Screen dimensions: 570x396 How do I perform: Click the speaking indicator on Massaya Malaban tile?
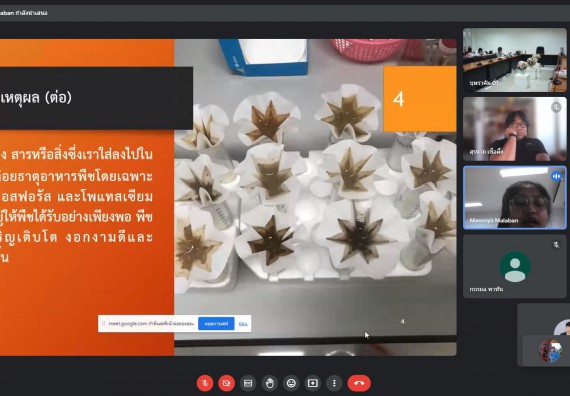coord(556,176)
